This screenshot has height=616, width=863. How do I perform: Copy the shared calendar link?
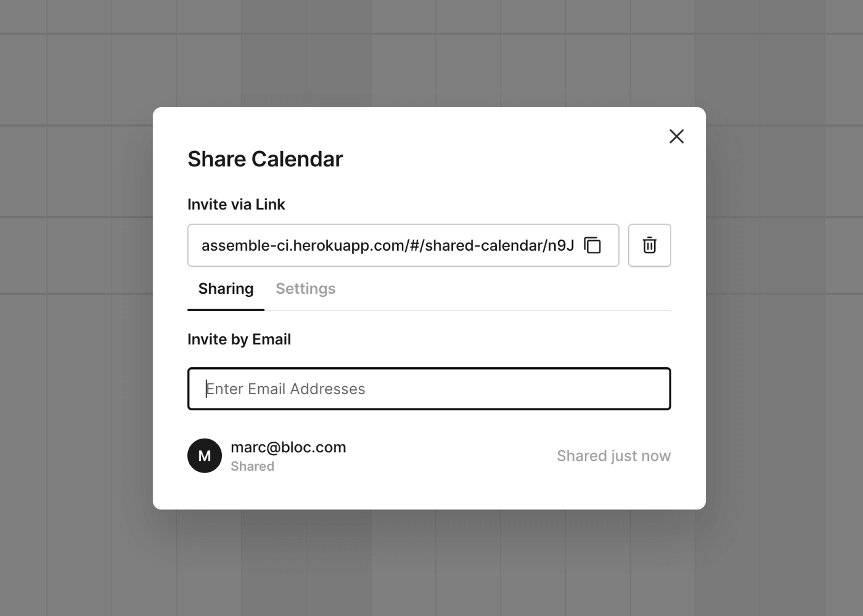(592, 245)
